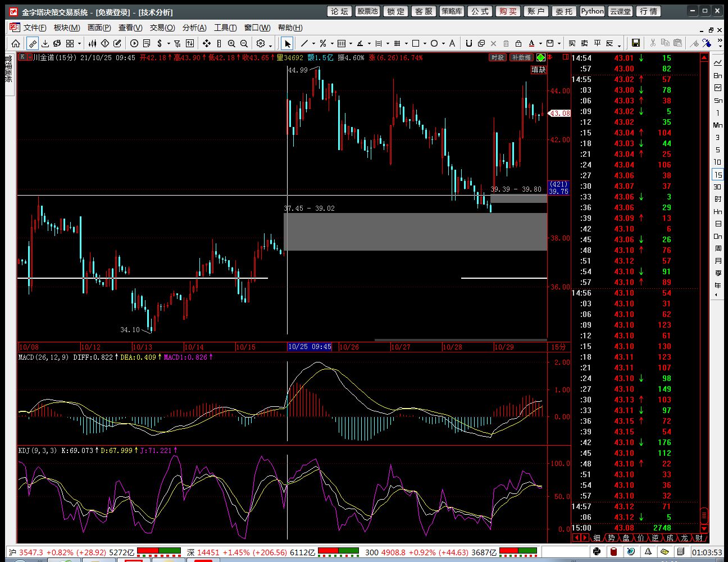Click the zoom in magnifier icon
728x562 pixels.
[x=231, y=43]
